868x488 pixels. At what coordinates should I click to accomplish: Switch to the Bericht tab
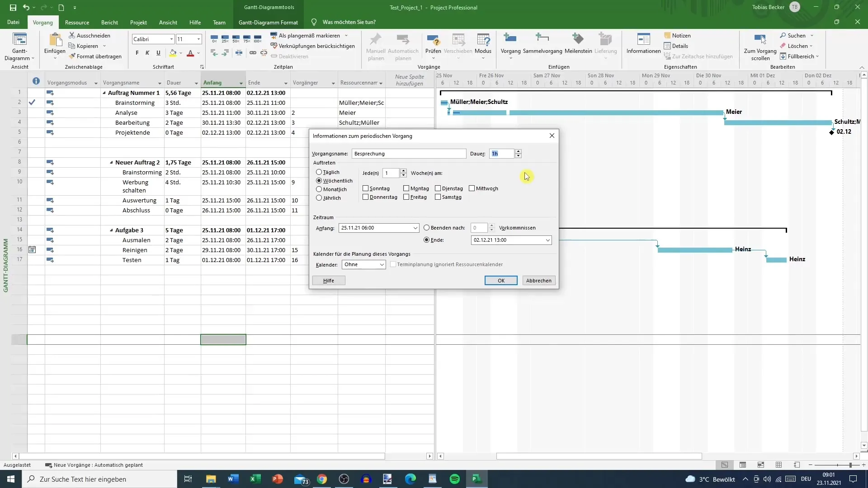click(109, 22)
